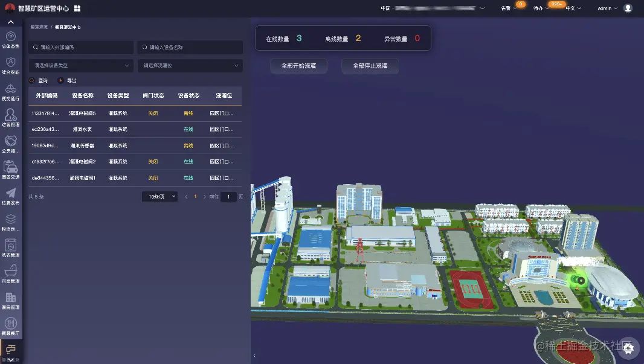644x364 pixels.
Task: Open the 中文 language dropdown
Action: click(573, 8)
